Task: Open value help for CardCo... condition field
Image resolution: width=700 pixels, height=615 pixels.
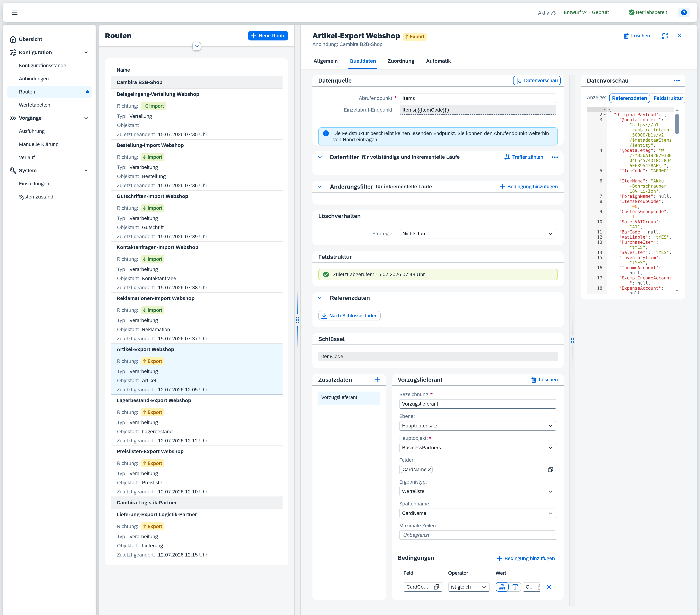Action: [x=436, y=587]
